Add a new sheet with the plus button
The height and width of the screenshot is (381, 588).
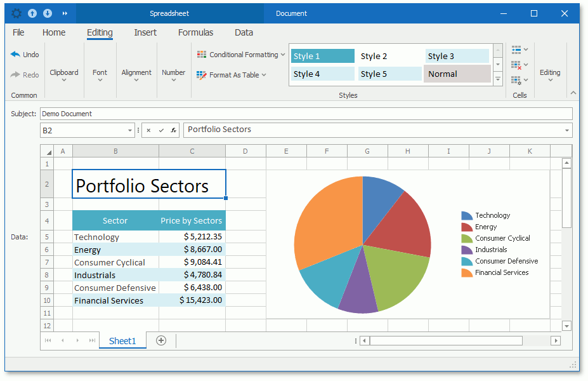[x=161, y=340]
